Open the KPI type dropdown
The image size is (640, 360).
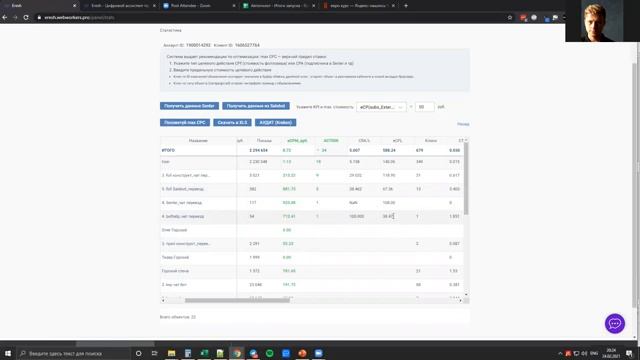pos(381,107)
